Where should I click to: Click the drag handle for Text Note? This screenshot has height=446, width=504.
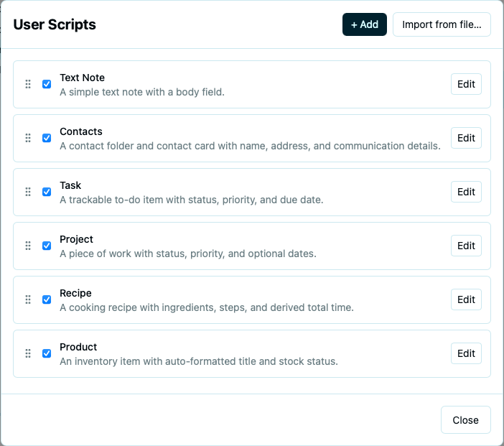[x=28, y=84]
